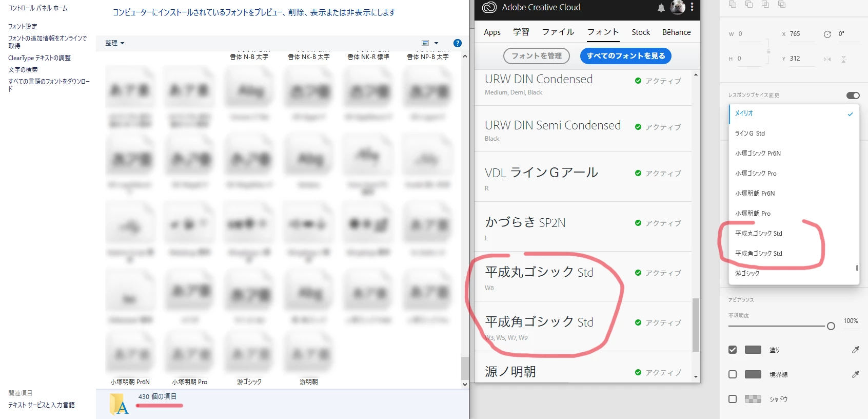Click the boolean Subtract icon

749,4
